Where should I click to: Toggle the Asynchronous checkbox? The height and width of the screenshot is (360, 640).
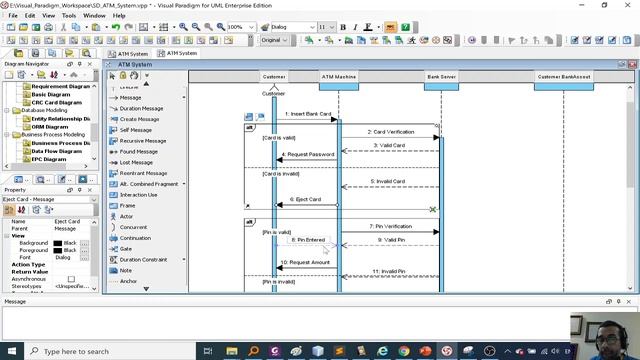[x=71, y=279]
